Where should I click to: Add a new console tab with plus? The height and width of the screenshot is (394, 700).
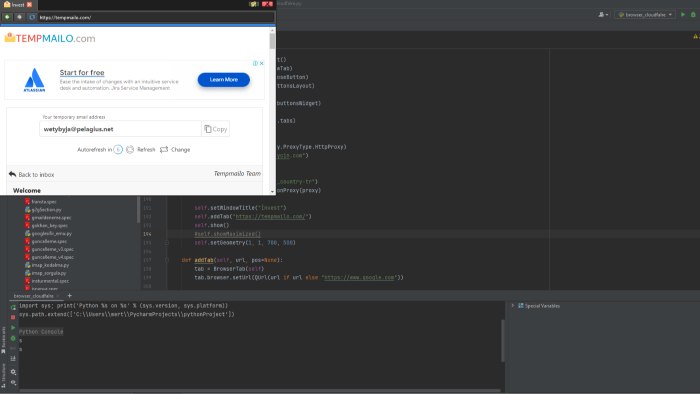[x=69, y=295]
